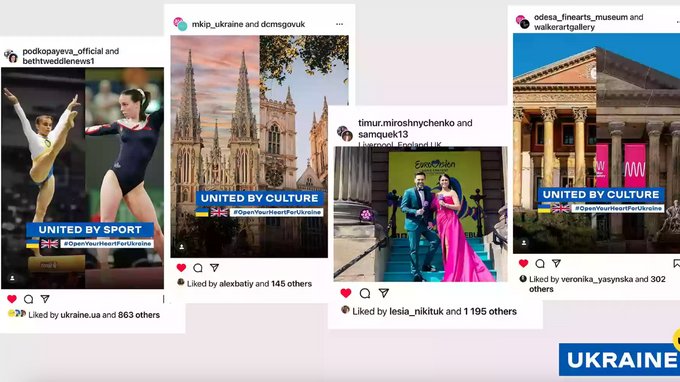The width and height of the screenshot is (680, 382).
Task: Unlike the odesa_finearts_museum post heart
Action: coord(523,263)
